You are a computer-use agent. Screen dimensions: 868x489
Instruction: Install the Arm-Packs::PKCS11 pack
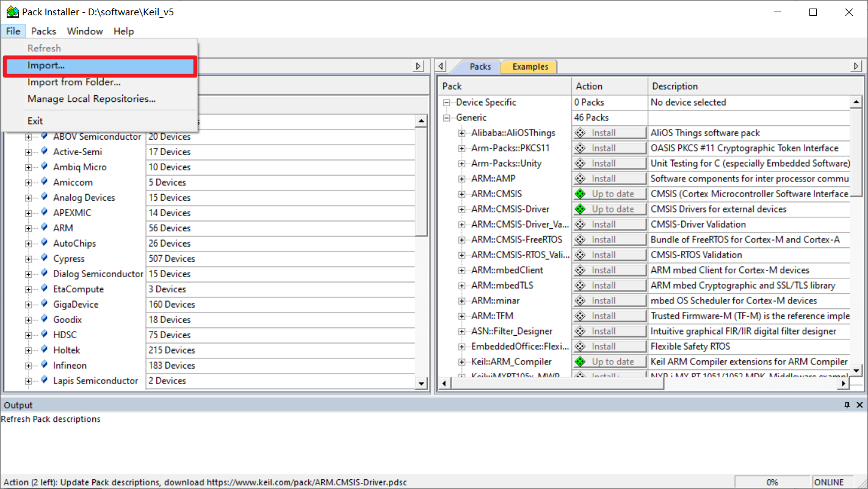[609, 148]
